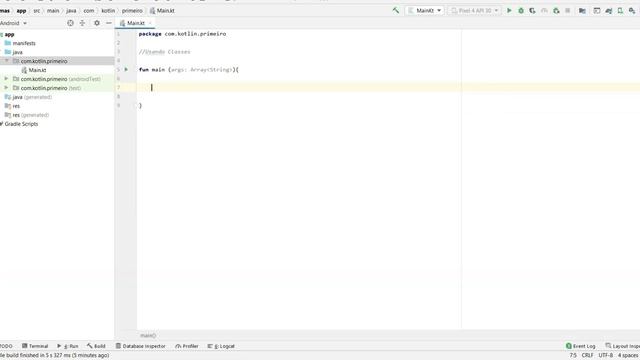Image resolution: width=640 pixels, height=360 pixels.
Task: Click the 'java' breadcrumb in navigation bar
Action: pyautogui.click(x=71, y=11)
